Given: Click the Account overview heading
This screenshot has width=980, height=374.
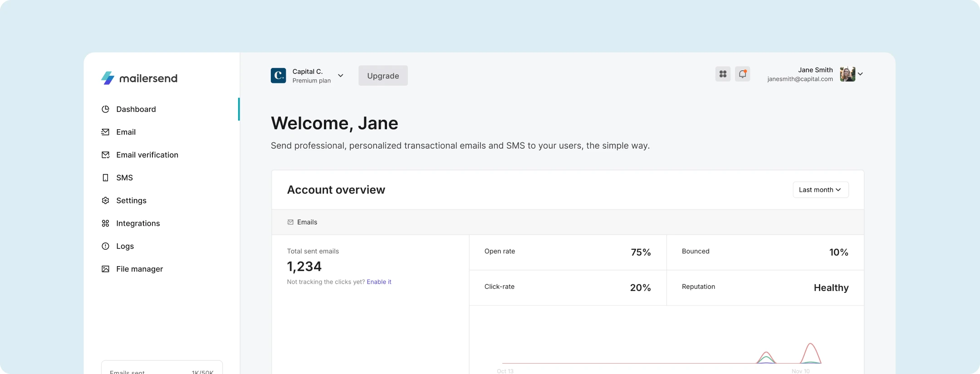Looking at the screenshot, I should (336, 190).
